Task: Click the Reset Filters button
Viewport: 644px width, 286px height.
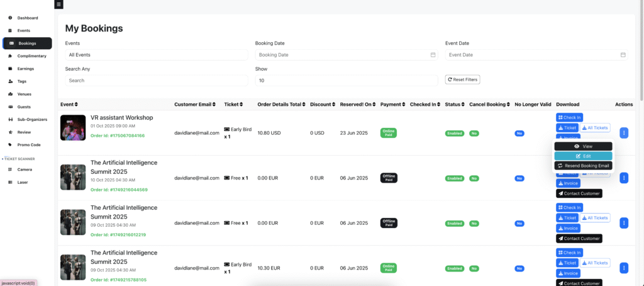Action: 462,80
